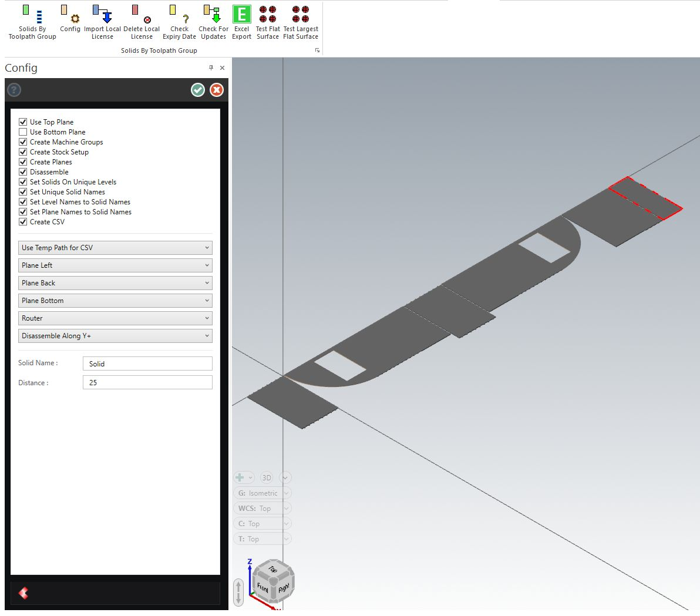Cancel config with red X button
Screen dimensions: 700x616
click(217, 90)
